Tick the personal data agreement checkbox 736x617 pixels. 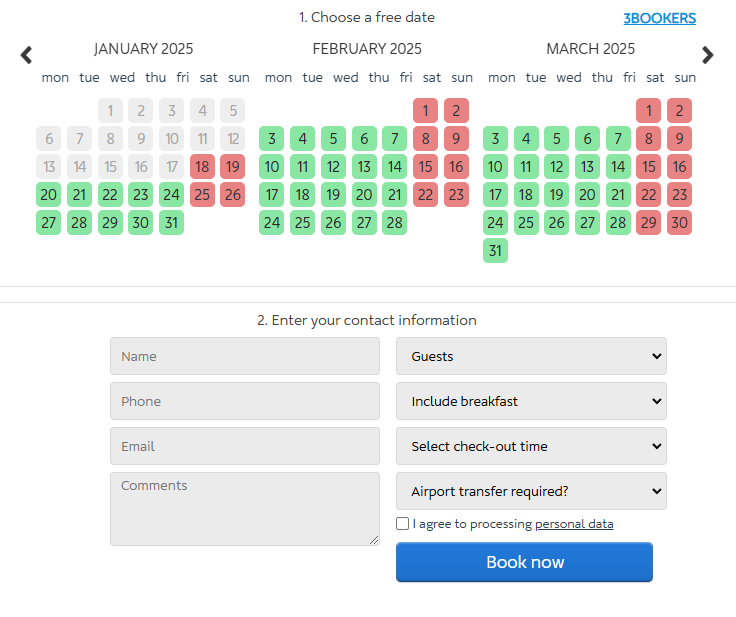click(402, 524)
